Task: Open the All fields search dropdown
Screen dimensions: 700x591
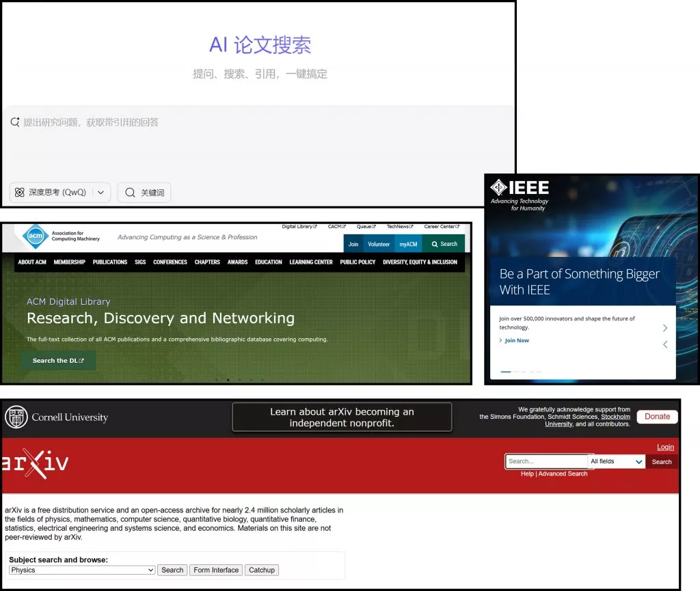Action: (x=615, y=461)
